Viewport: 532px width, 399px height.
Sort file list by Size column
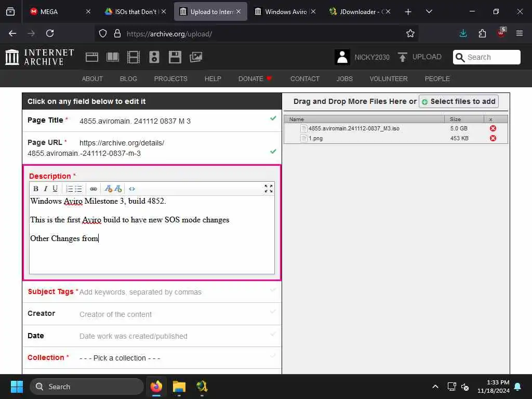[x=463, y=119]
